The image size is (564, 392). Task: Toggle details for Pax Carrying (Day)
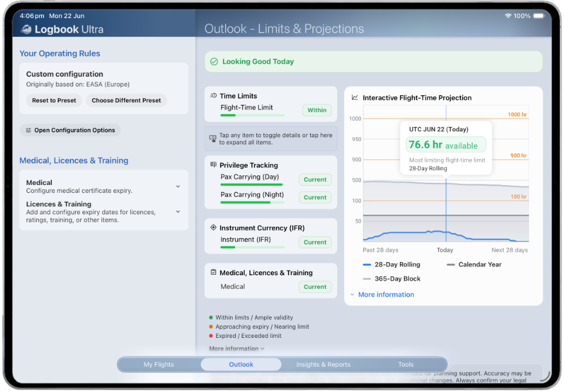click(x=271, y=179)
